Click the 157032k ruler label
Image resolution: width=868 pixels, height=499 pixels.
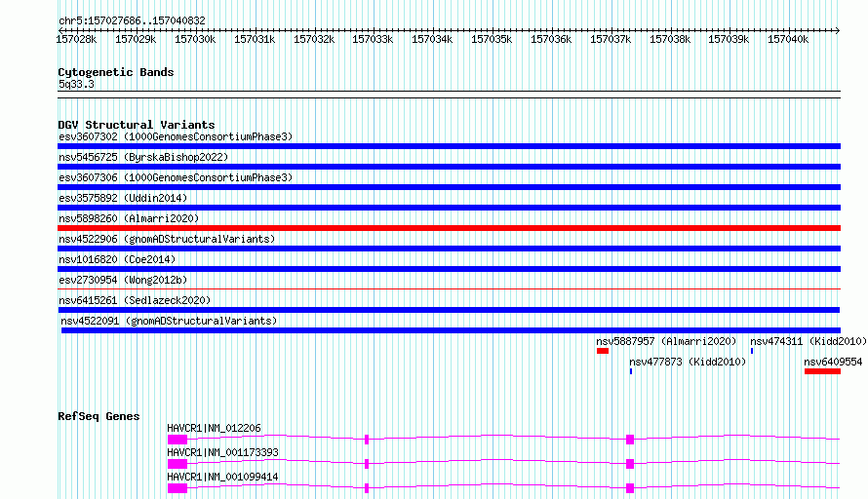pos(314,39)
